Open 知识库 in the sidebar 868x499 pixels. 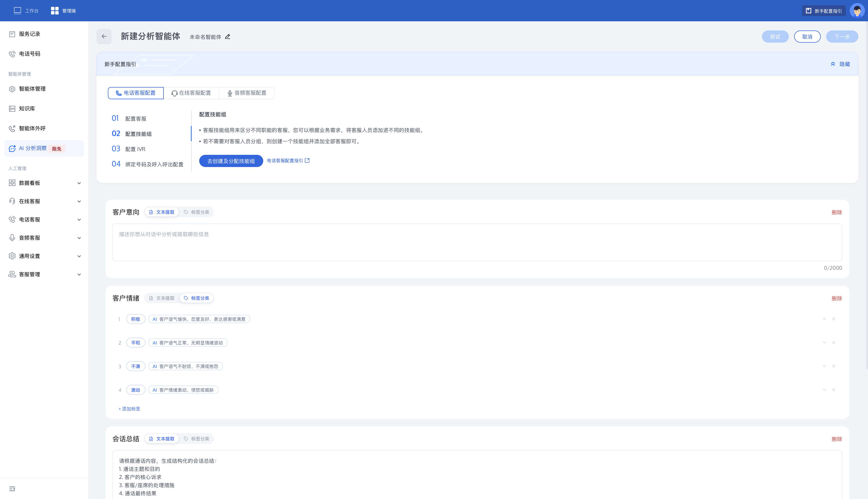44,109
